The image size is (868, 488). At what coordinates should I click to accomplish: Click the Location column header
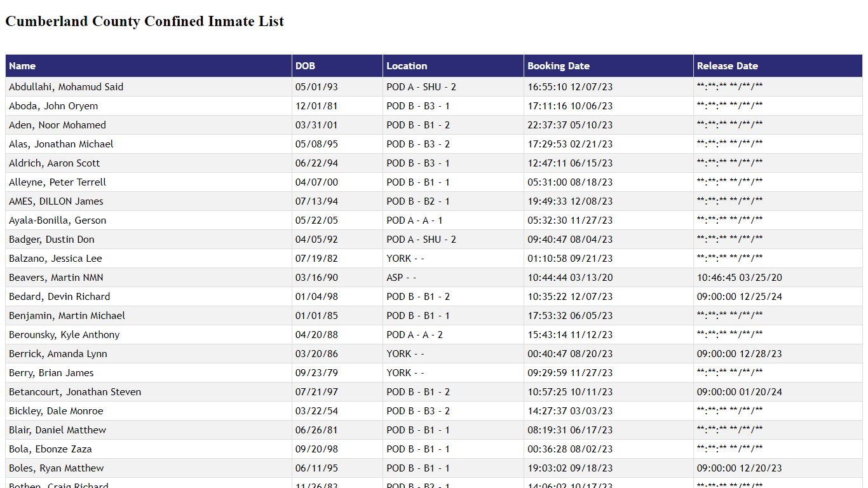point(454,66)
